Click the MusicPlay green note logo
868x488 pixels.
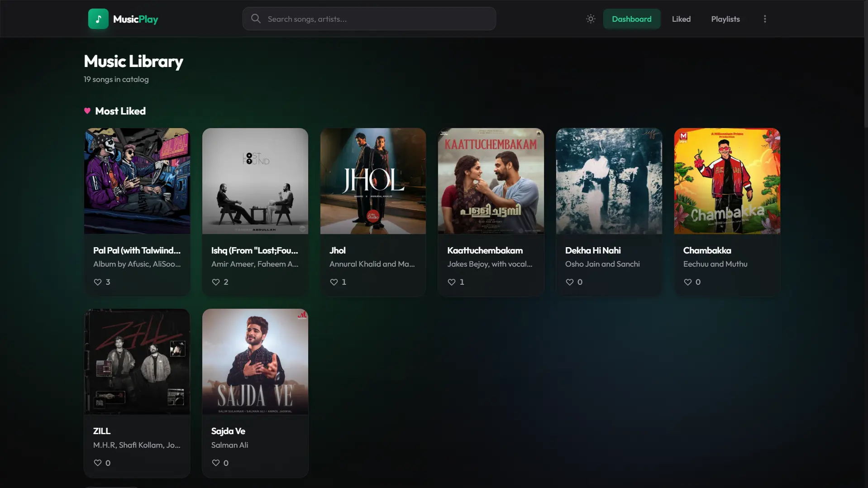point(98,19)
